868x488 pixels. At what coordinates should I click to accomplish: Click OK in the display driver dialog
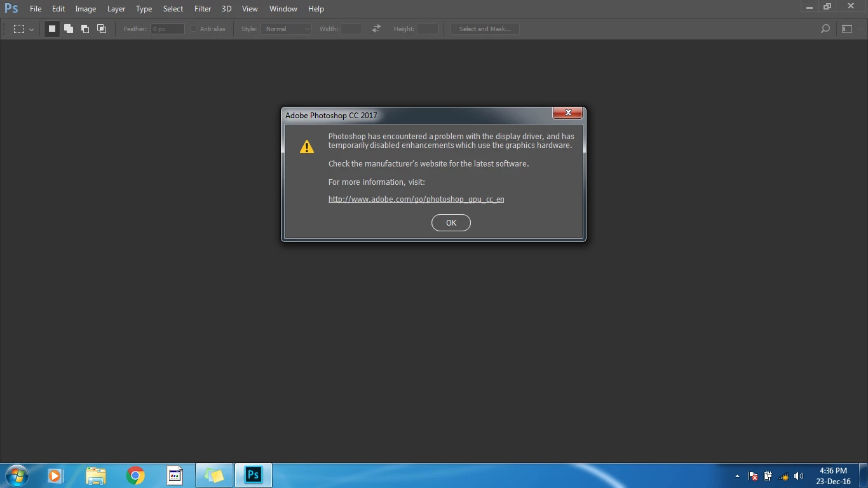(451, 223)
